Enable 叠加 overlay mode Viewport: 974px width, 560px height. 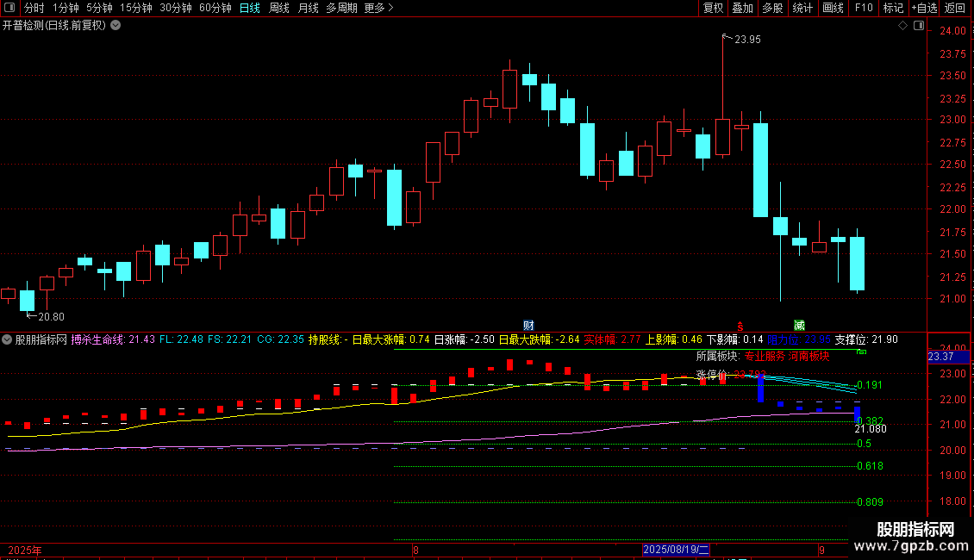[x=742, y=8]
